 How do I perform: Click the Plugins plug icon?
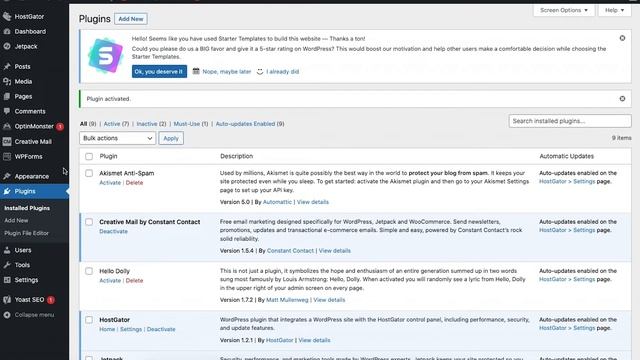pyautogui.click(x=7, y=191)
